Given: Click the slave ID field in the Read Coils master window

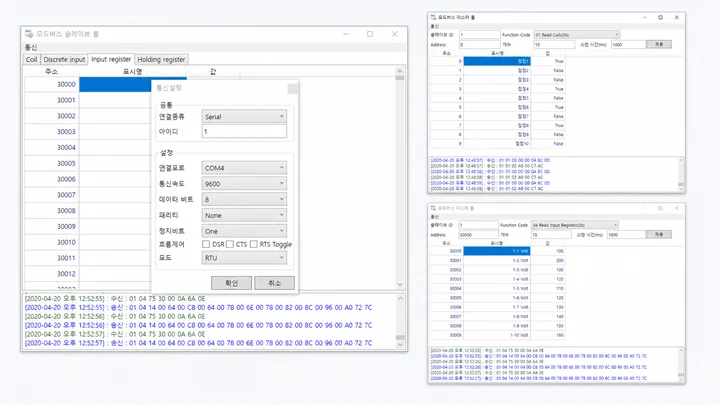Looking at the screenshot, I should [479, 35].
